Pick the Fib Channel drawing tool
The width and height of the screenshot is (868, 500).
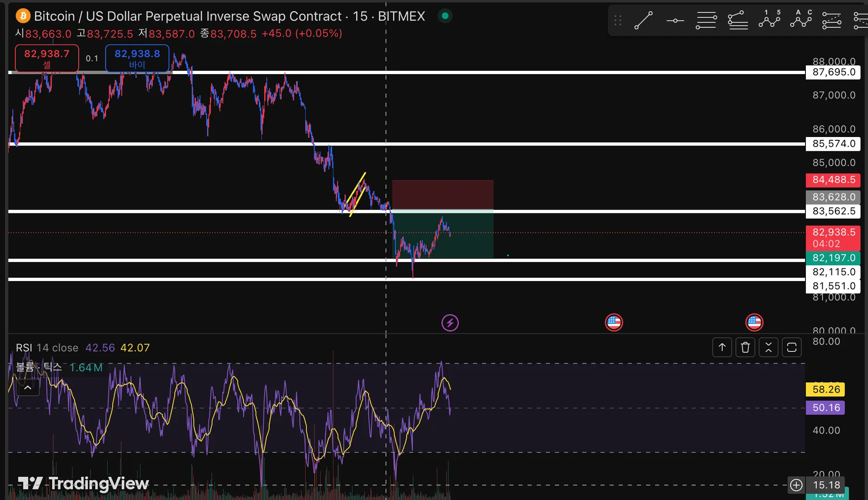[832, 20]
